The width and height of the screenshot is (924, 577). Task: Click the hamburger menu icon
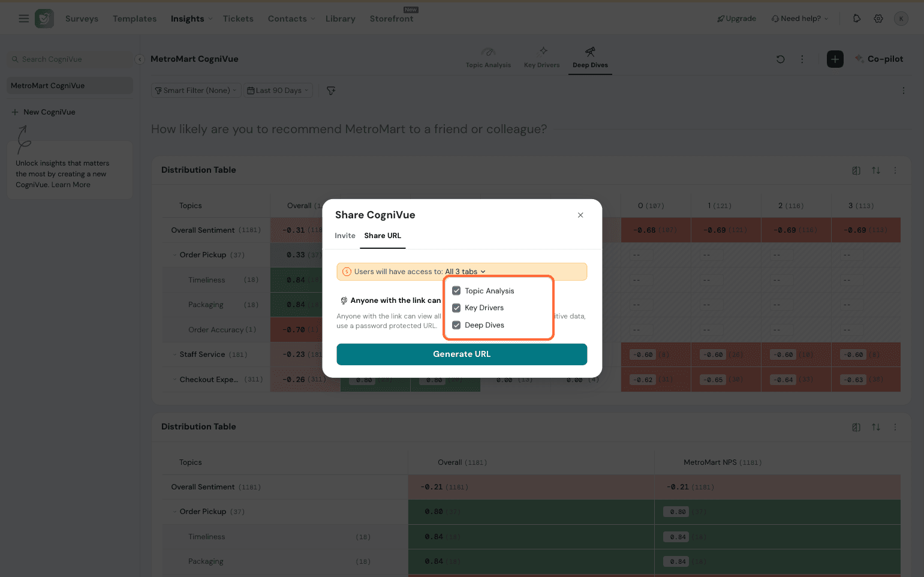point(24,19)
